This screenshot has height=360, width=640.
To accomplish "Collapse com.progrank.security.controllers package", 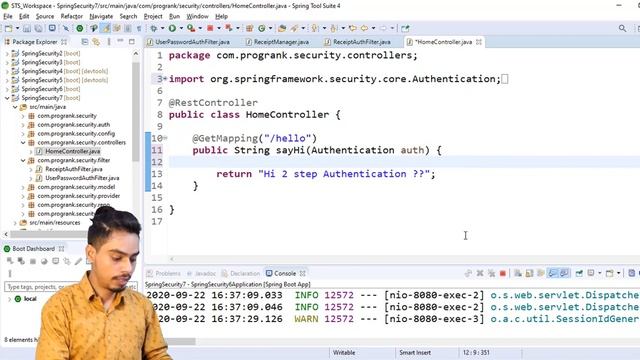I will click(23, 142).
